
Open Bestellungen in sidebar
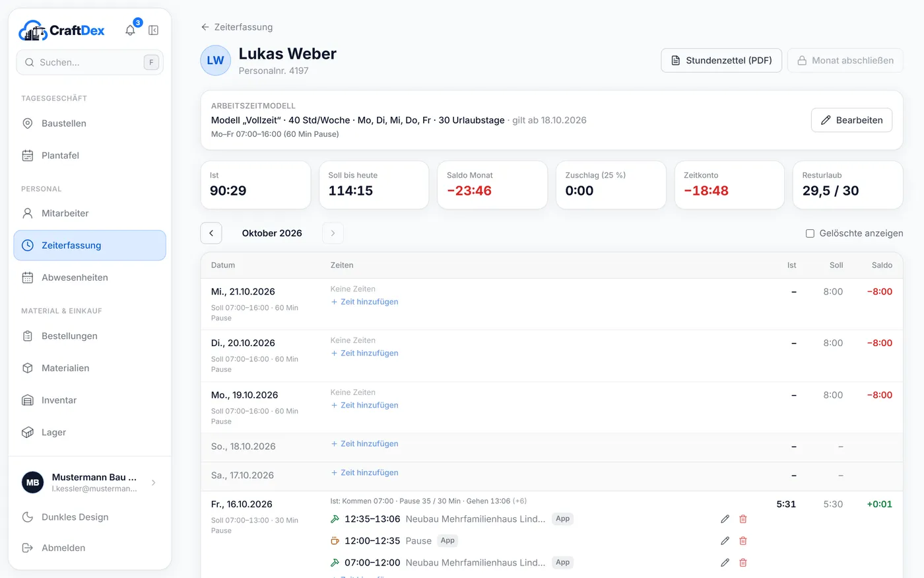click(x=90, y=336)
